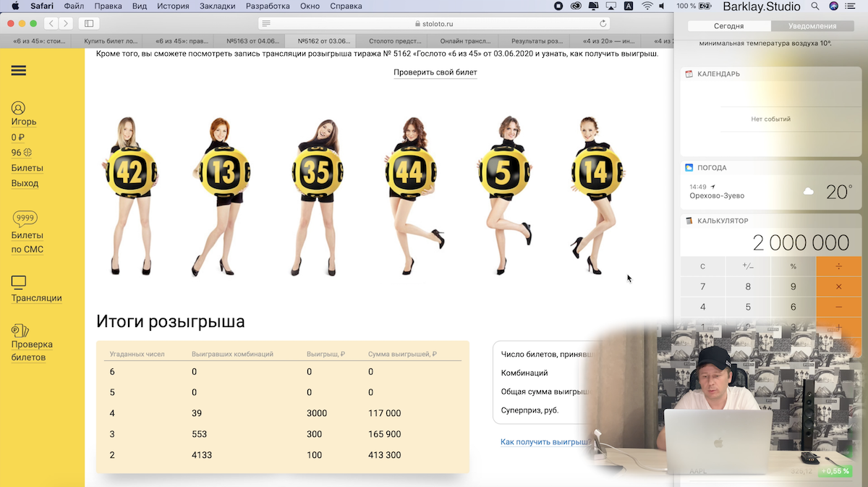The width and height of the screenshot is (868, 487).
Task: Open the hamburger menu in Stoloto sidebar
Action: click(19, 70)
